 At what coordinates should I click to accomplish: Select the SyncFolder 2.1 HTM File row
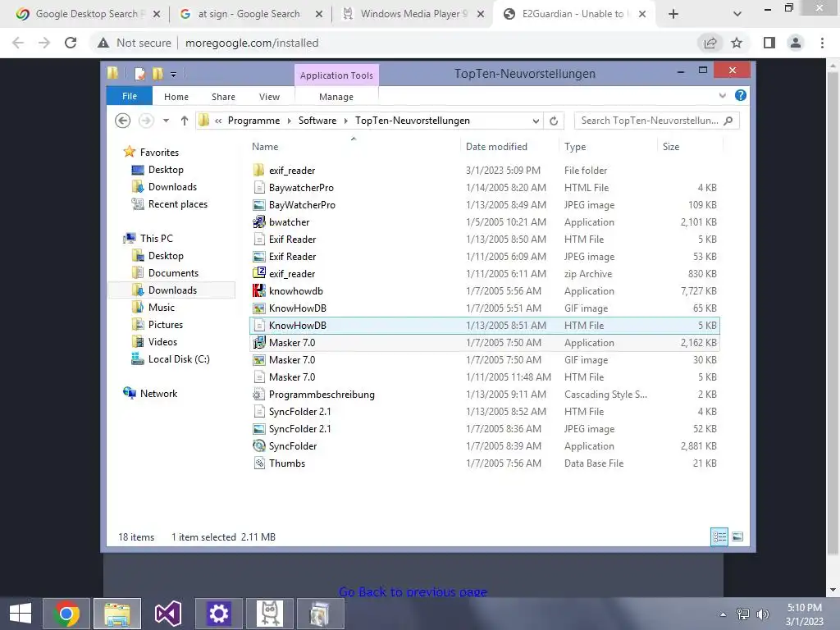point(484,412)
